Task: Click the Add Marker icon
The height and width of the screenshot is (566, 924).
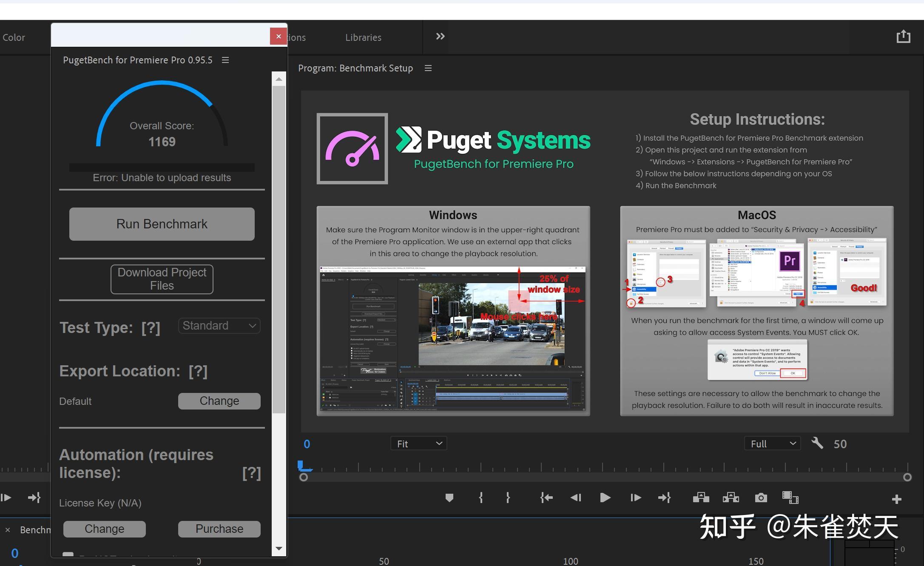Action: pos(449,498)
